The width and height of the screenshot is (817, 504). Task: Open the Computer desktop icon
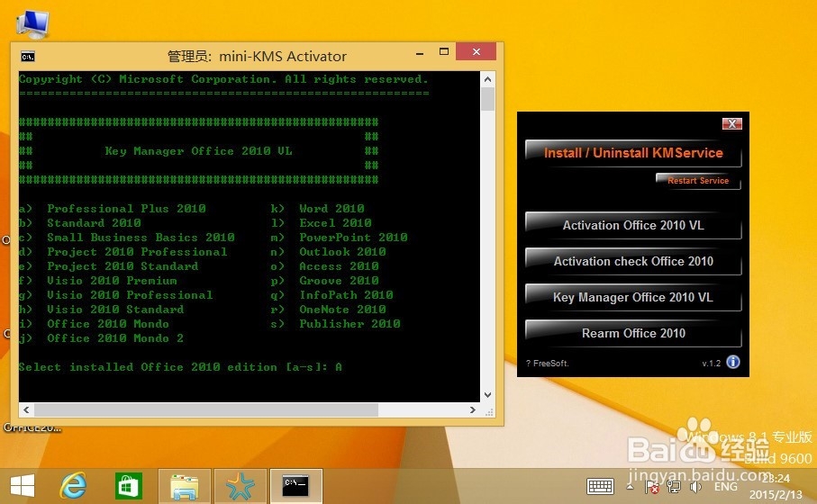click(32, 23)
